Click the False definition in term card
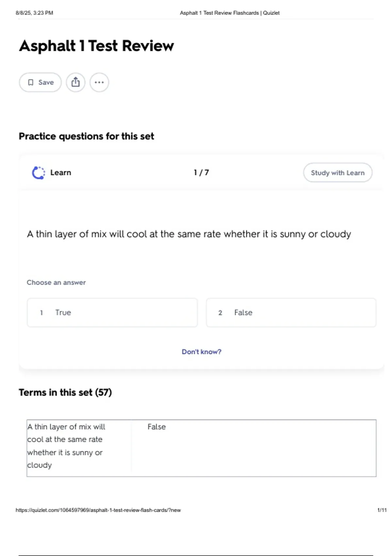This screenshot has width=392, height=556. point(156,427)
